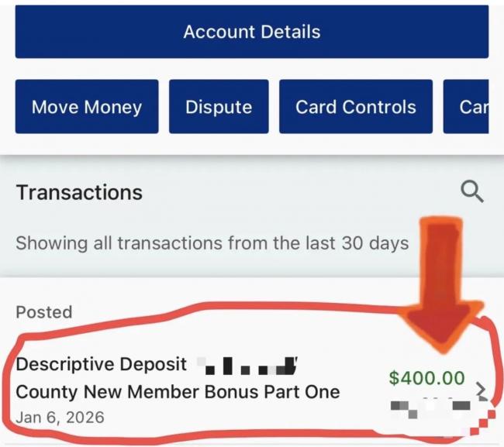Image resolution: width=504 pixels, height=447 pixels.
Task: Open Card Controls
Action: [356, 107]
